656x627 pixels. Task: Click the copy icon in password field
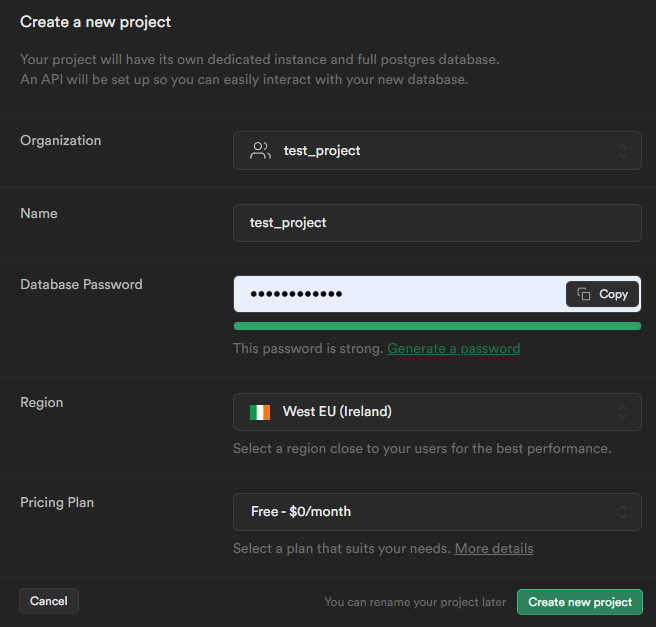584,294
